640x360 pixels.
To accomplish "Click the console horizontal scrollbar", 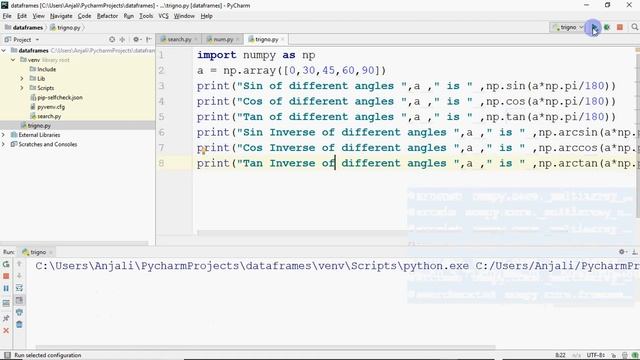I will point(265,347).
